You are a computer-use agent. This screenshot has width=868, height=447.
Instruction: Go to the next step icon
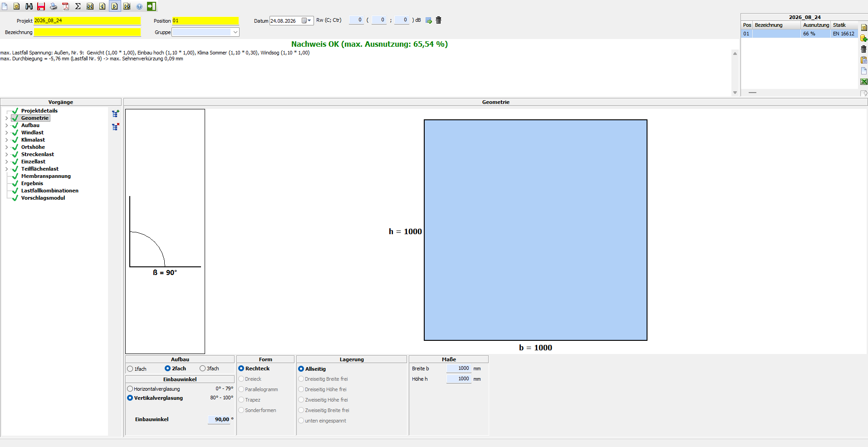point(115,6)
